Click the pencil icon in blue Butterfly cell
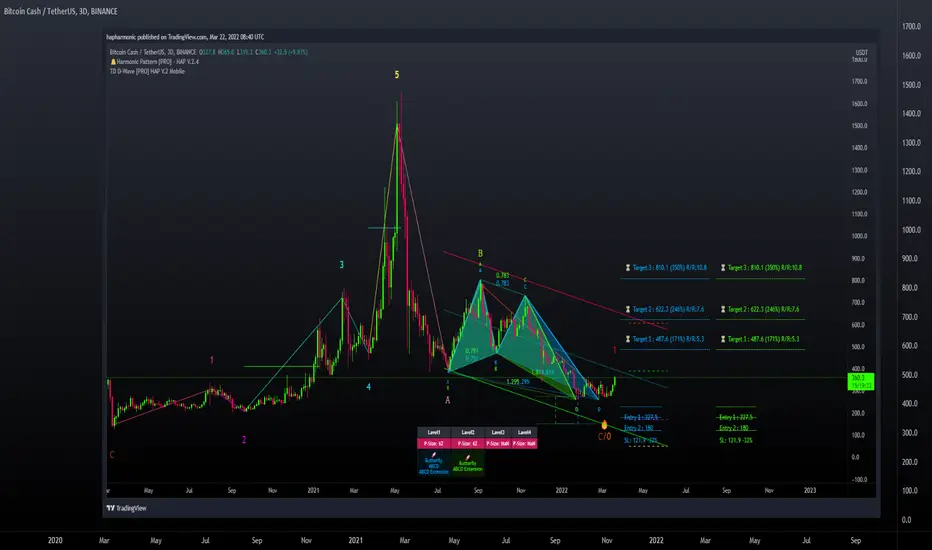 point(434,455)
